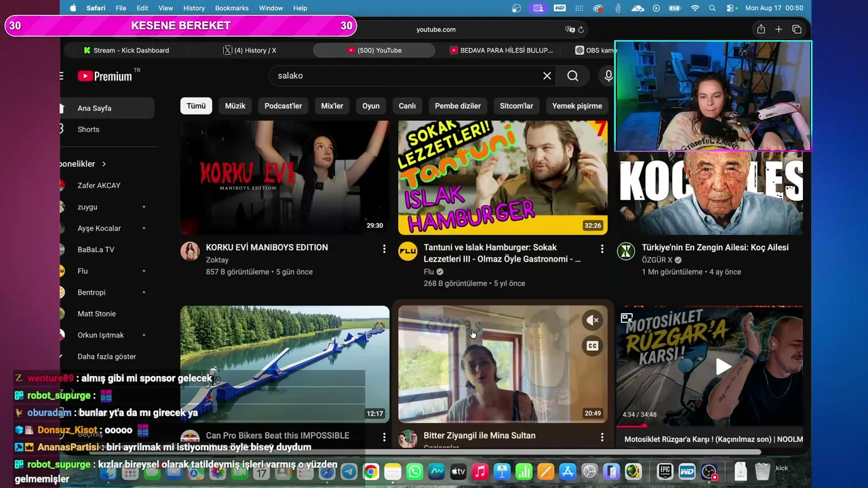Open the ÖZGÜR X channel avatar
This screenshot has width=868, height=488.
tap(626, 251)
